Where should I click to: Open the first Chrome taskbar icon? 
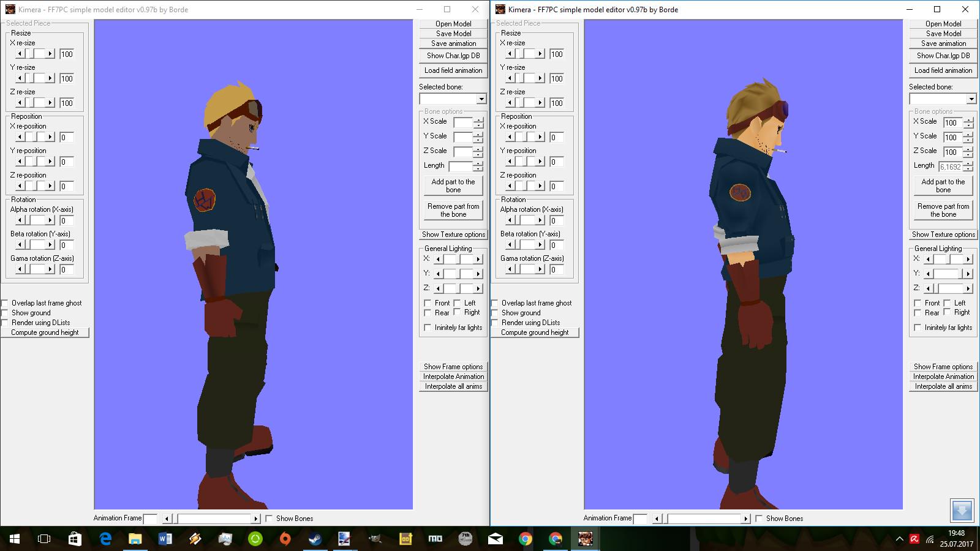[526, 539]
